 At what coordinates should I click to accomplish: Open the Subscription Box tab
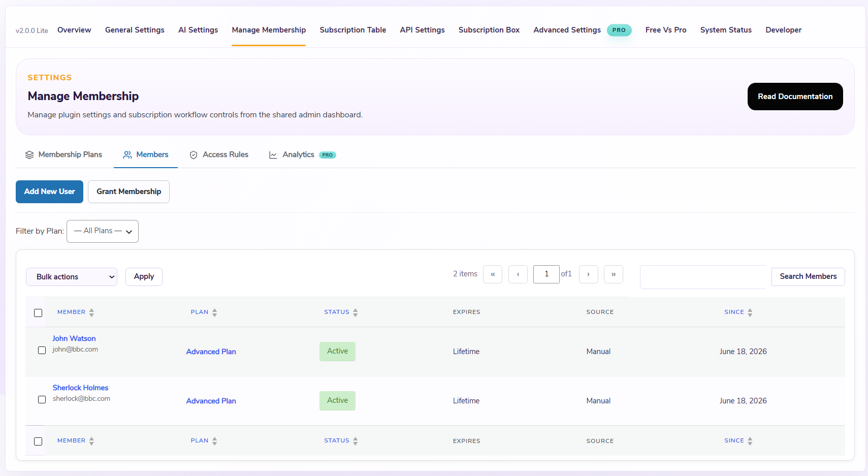click(x=489, y=30)
